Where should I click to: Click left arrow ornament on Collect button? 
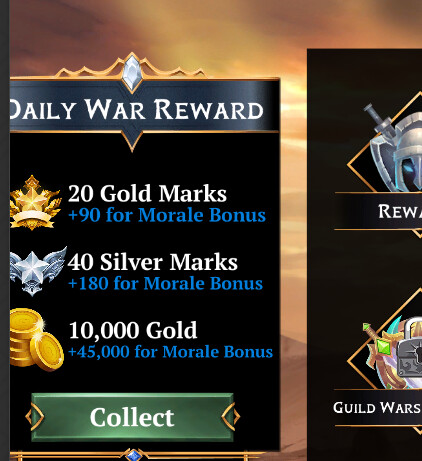(x=35, y=417)
